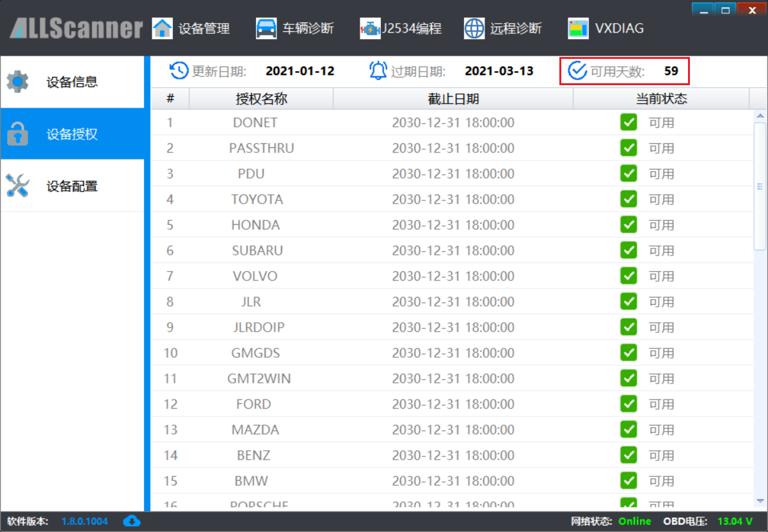Click the globe icon for 远程诊断
This screenshot has height=532, width=768.
[474, 28]
